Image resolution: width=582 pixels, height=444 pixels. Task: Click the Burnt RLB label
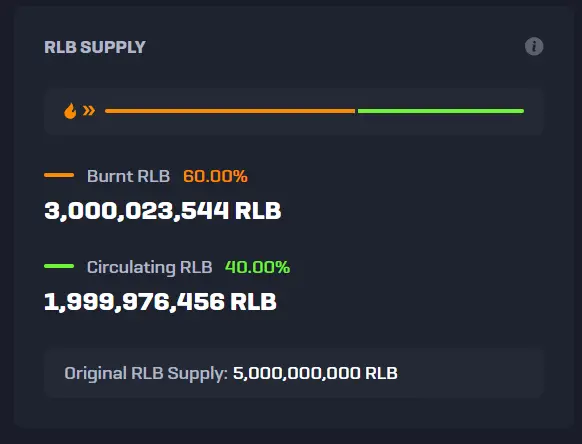[128, 176]
